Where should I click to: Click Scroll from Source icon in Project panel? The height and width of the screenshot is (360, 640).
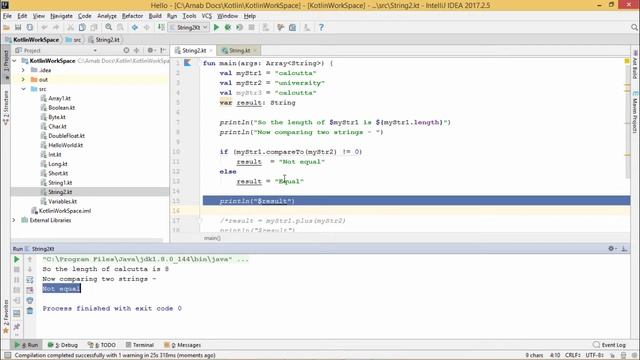pos(126,50)
